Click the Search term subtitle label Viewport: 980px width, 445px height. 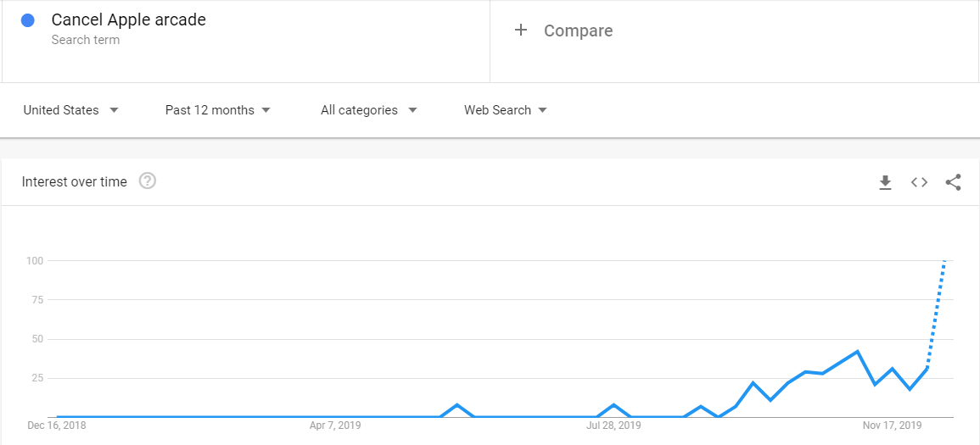[x=85, y=40]
